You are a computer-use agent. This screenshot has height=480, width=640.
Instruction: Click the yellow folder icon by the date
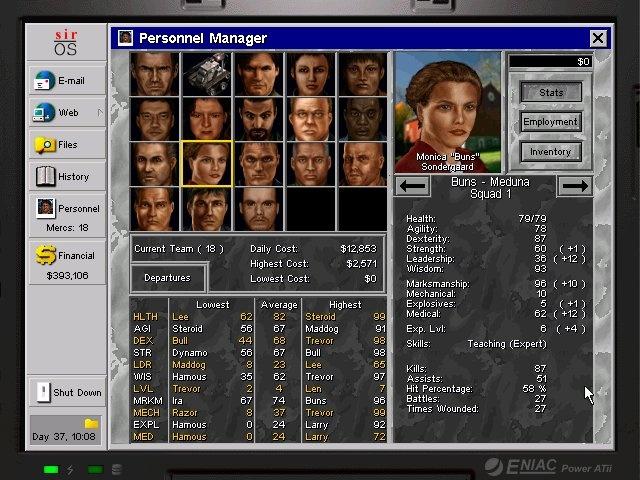tap(91, 423)
